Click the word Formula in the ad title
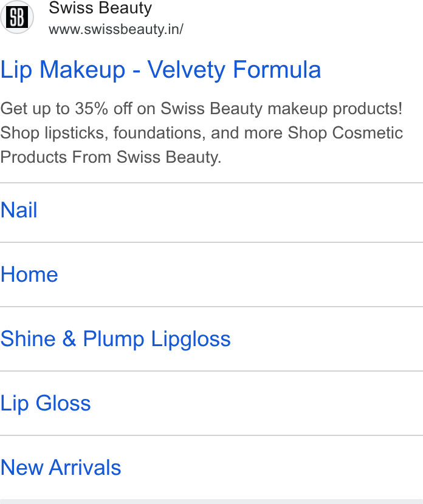 tap(277, 69)
